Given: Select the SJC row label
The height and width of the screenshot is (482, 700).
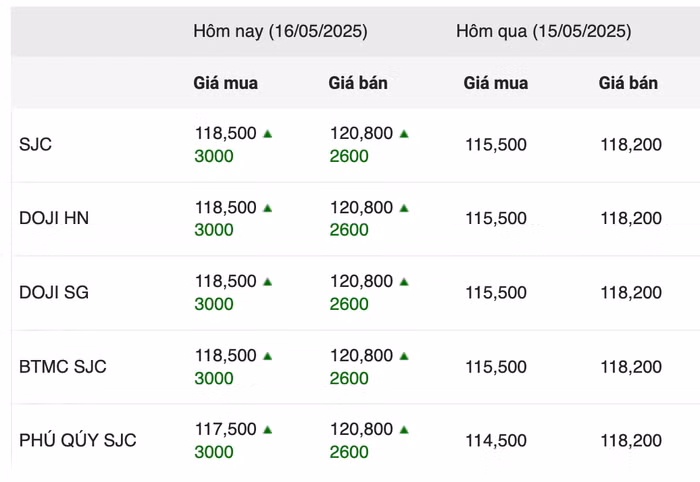Looking at the screenshot, I should coord(35,144).
